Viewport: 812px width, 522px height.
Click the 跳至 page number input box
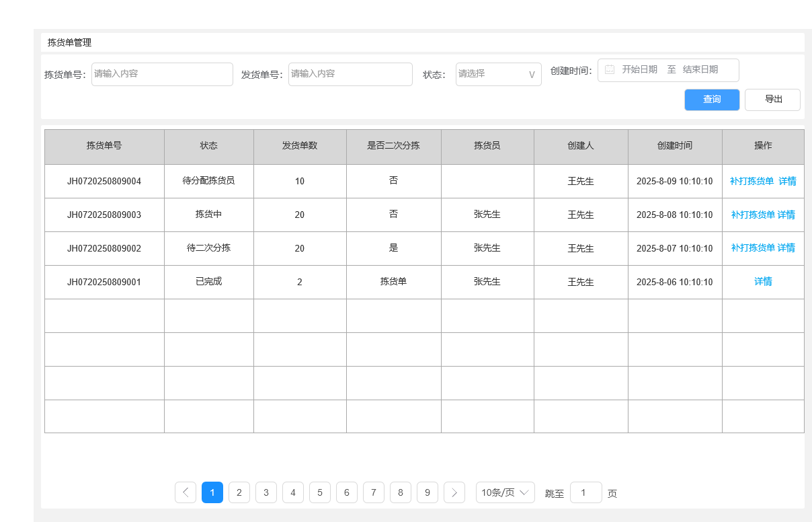[585, 492]
